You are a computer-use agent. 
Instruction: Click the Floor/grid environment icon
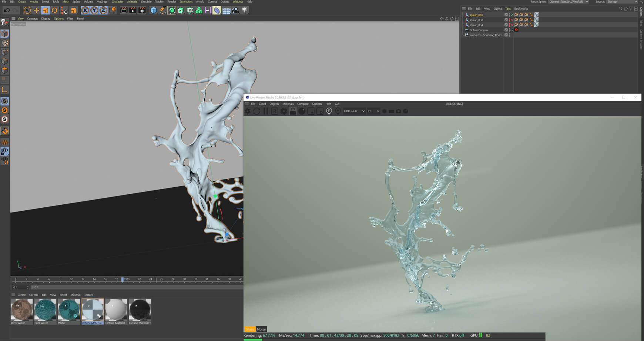pos(226,10)
